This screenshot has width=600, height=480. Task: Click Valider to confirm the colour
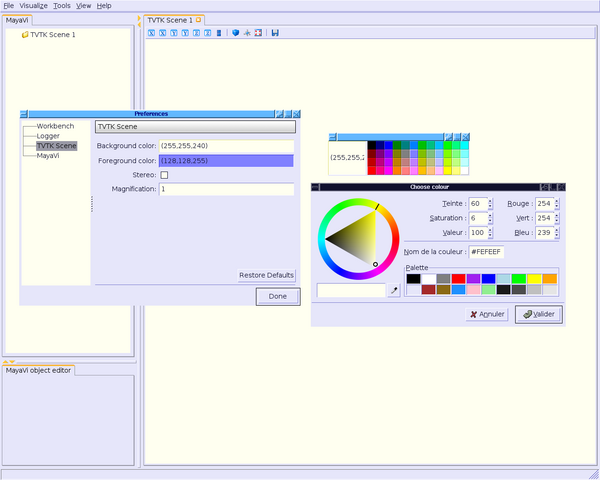(x=539, y=314)
